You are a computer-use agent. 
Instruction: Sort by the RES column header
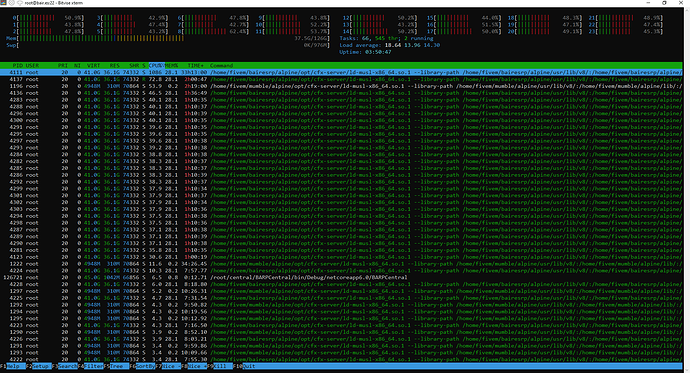(114, 66)
